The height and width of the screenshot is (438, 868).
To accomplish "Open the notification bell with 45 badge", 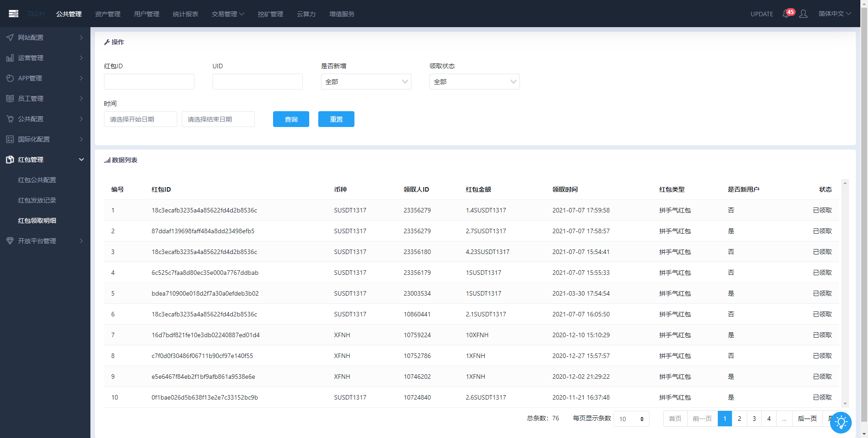I will tap(788, 14).
